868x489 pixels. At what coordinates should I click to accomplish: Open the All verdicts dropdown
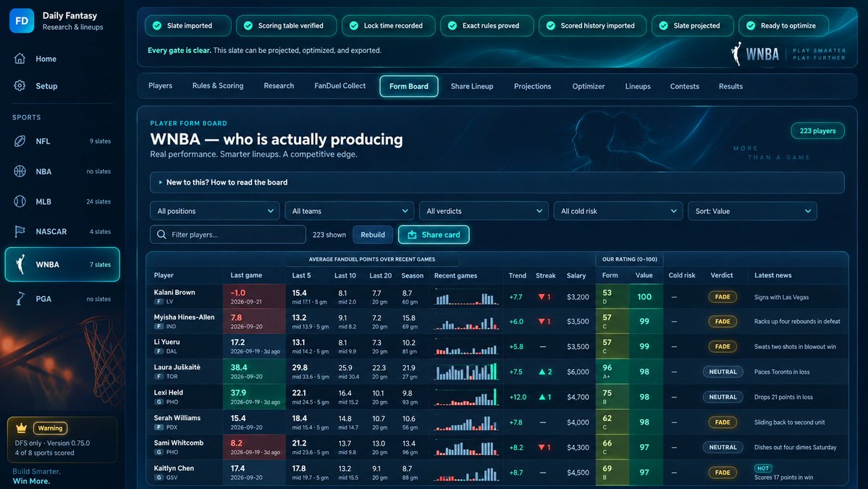click(x=484, y=211)
